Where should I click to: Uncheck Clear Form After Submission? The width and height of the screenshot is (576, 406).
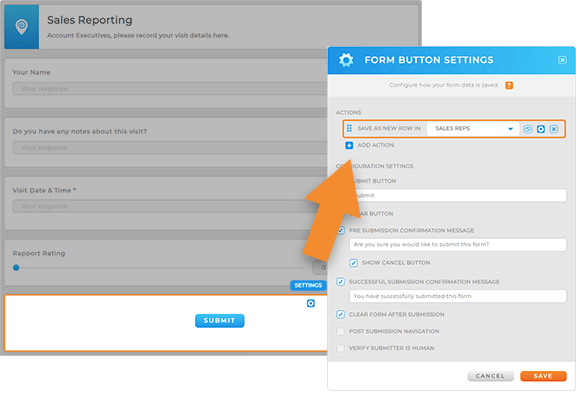coord(341,315)
